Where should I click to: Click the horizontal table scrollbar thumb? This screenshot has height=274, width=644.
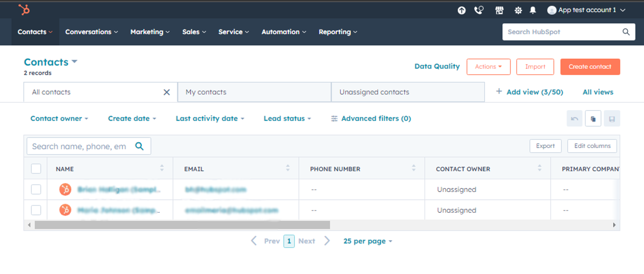tap(182, 225)
